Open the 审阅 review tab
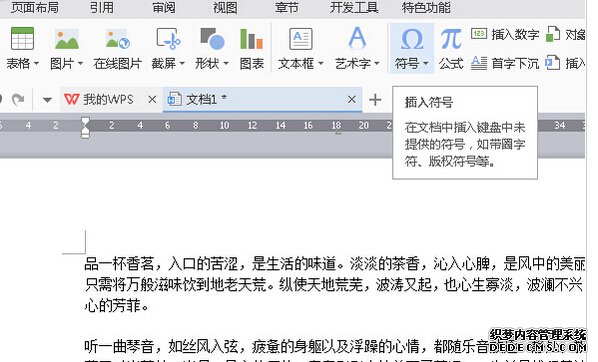Image resolution: width=598 pixels, height=362 pixels. pos(164,7)
